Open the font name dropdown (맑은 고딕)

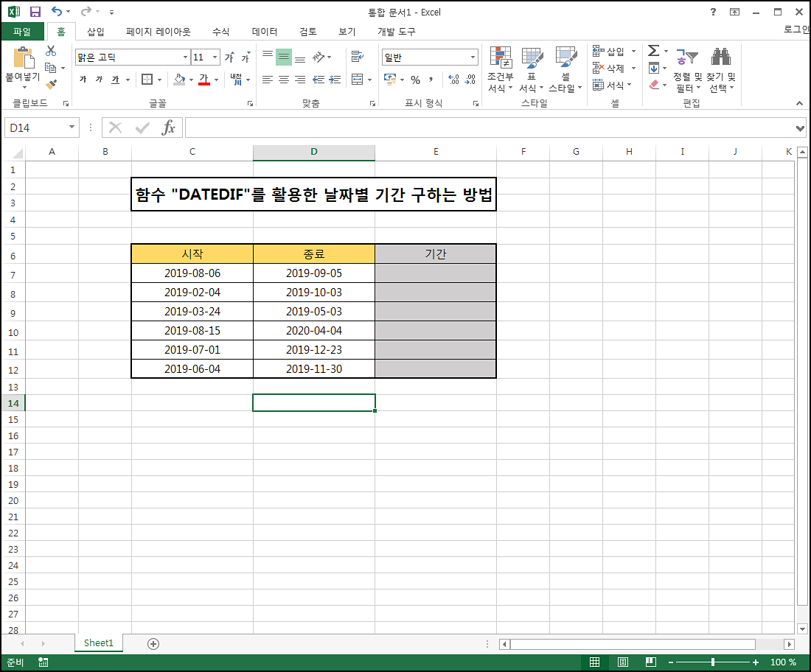tap(185, 57)
